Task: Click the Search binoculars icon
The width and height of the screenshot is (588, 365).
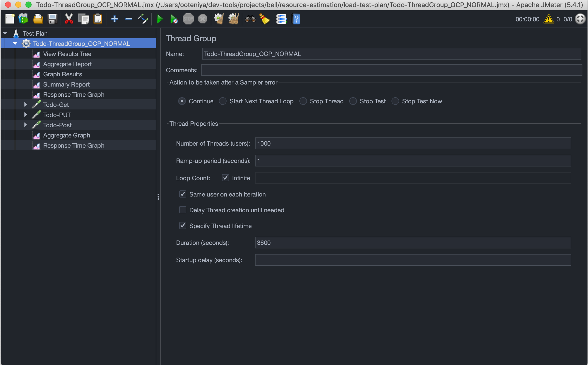Action: (250, 19)
